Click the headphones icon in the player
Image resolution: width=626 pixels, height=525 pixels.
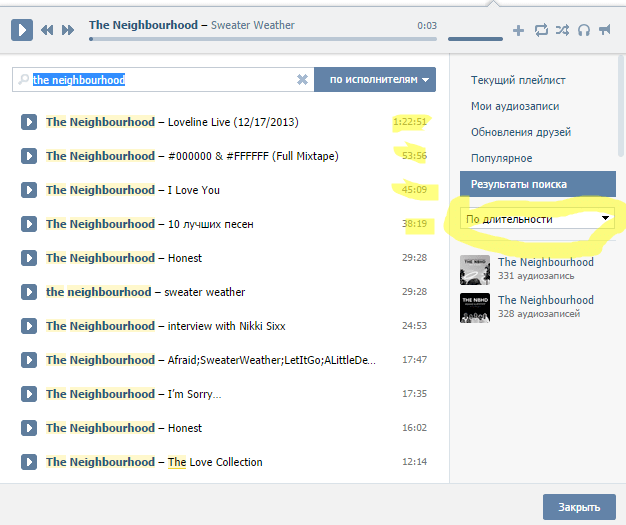tap(584, 30)
